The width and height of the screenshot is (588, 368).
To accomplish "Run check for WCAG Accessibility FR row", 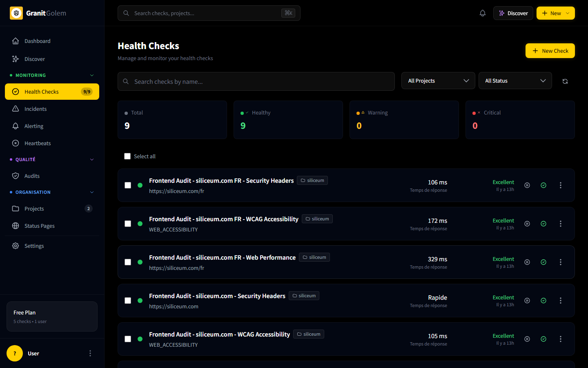I will point(527,224).
